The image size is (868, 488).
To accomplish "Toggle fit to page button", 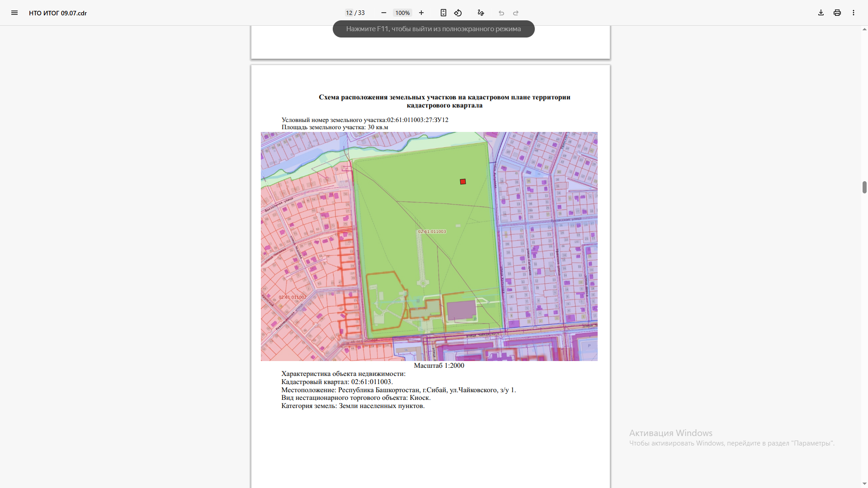I will point(443,13).
